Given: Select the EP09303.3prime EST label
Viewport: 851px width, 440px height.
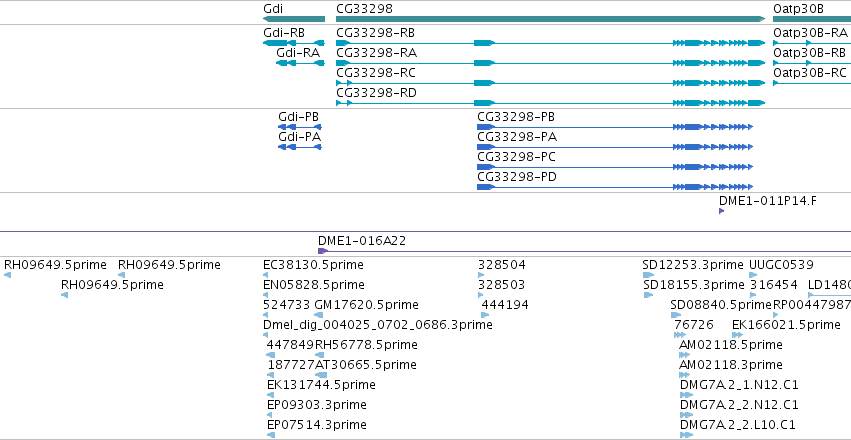Looking at the screenshot, I should point(317,405).
